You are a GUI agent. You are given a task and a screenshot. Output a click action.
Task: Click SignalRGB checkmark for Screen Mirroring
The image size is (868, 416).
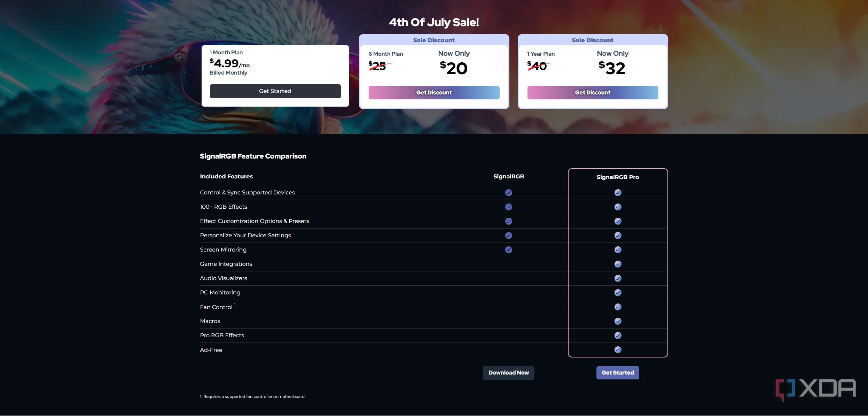point(509,250)
